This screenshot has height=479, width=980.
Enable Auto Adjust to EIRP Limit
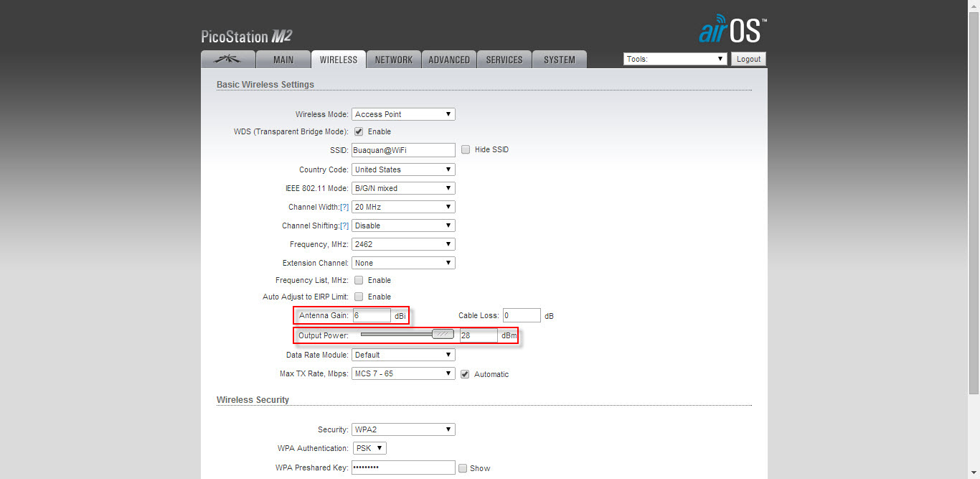coord(359,297)
